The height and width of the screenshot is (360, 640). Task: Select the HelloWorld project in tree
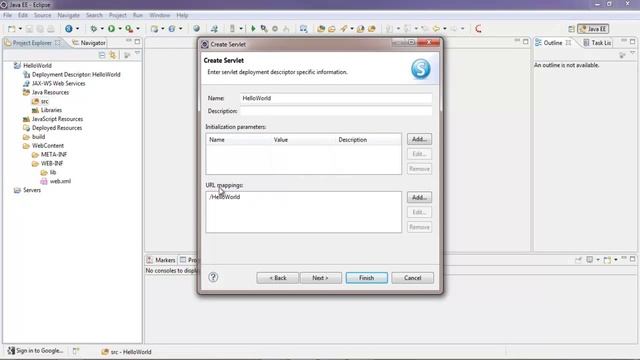tap(37, 66)
